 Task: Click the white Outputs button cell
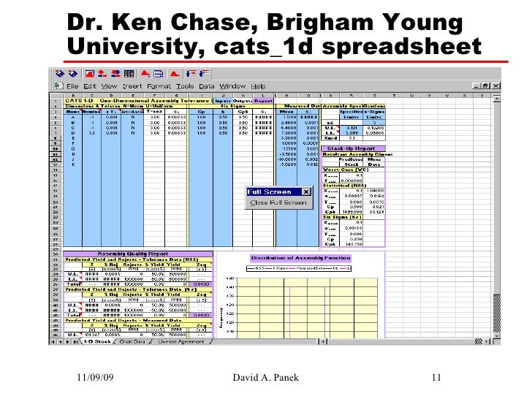pyautogui.click(x=243, y=101)
